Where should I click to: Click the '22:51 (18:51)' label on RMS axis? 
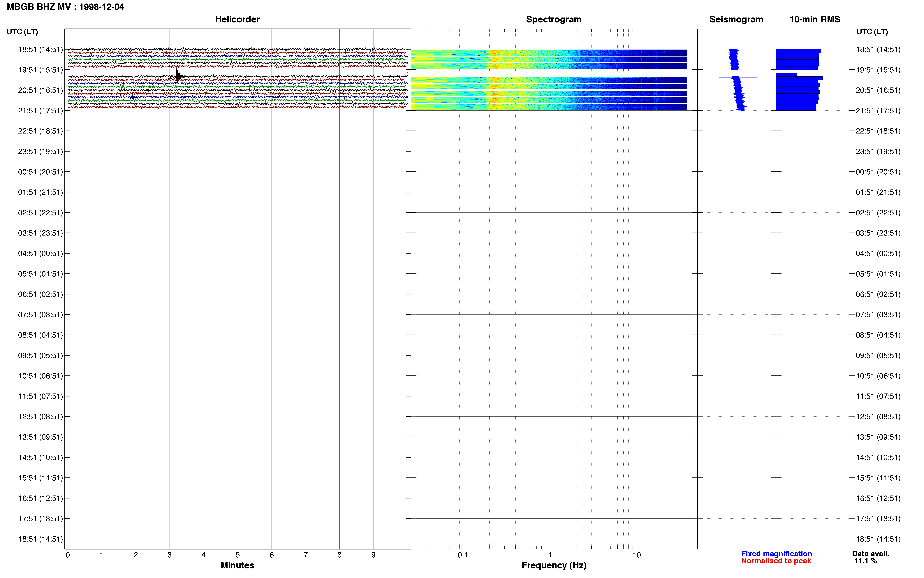(878, 131)
